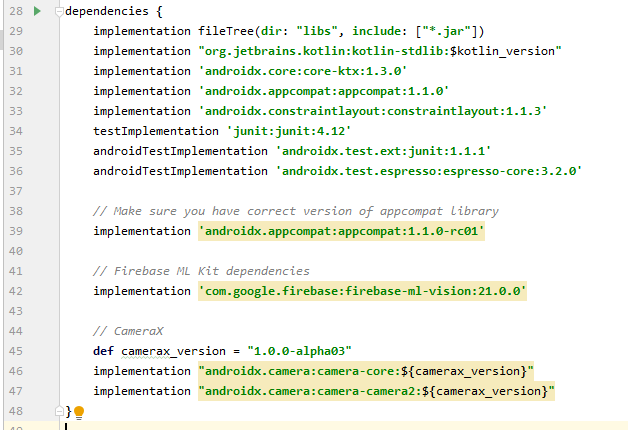Click the fold end marker at closing brace
The height and width of the screenshot is (430, 628).
(x=57, y=411)
